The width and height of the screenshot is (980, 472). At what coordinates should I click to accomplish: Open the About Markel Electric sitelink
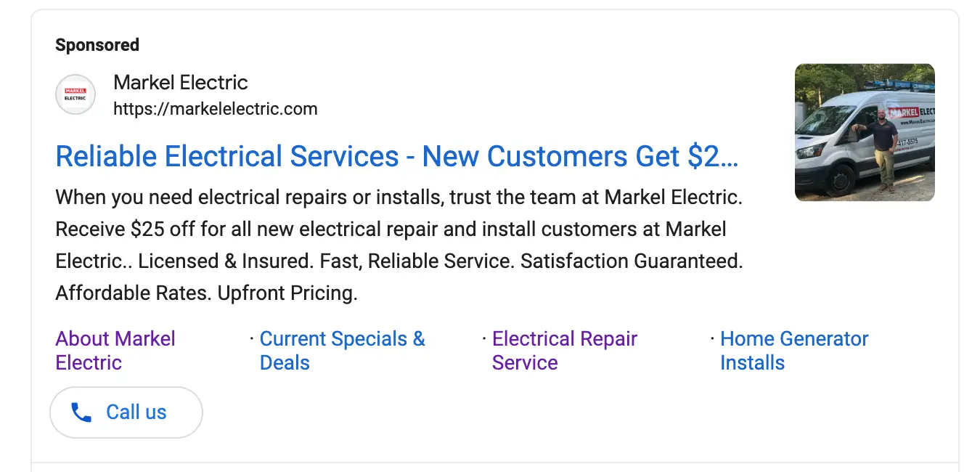click(115, 350)
